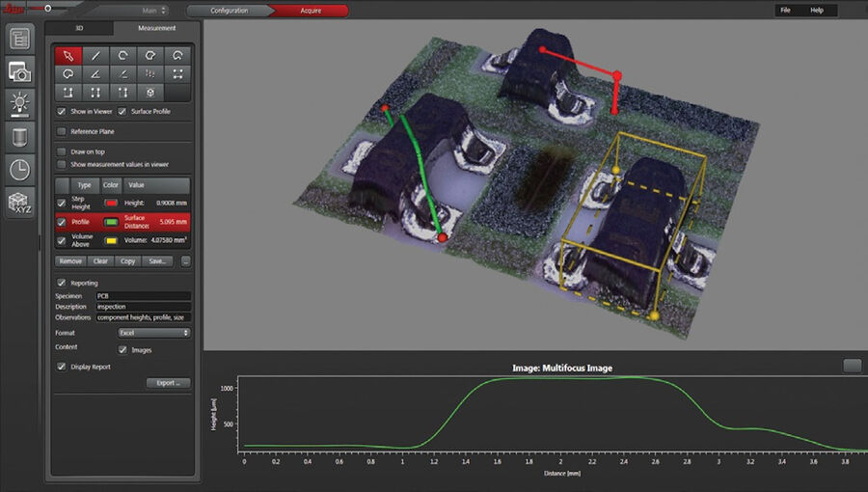Select the arrow pointer tool
This screenshot has height=492, width=868.
coord(68,55)
